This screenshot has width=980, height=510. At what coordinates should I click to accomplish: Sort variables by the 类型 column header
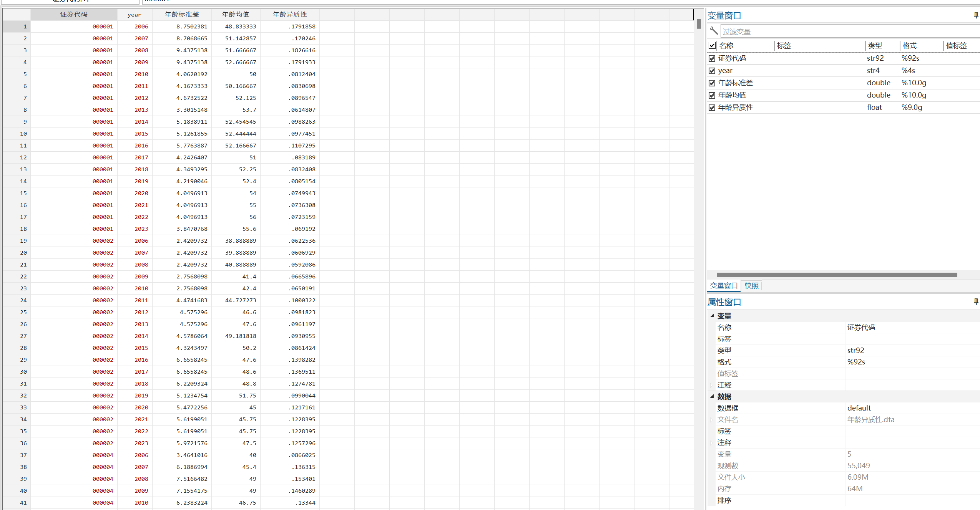875,45
